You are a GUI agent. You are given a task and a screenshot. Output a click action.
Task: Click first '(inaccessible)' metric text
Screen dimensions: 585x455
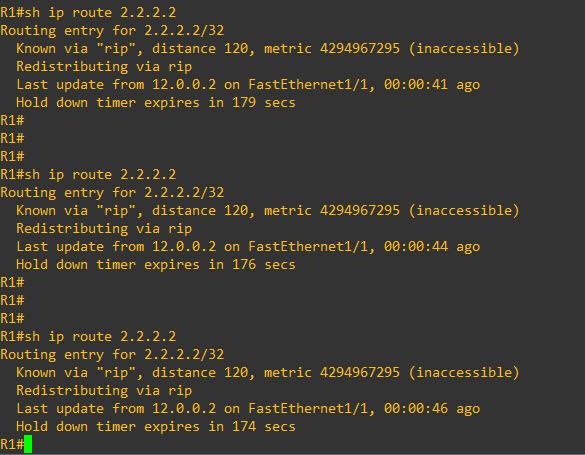click(x=464, y=48)
